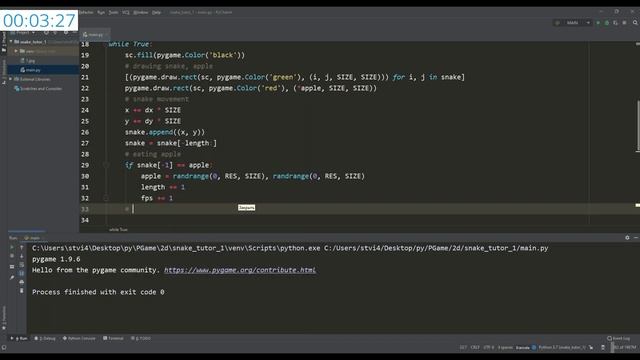Run the MAIN configuration with the green play icon

pos(598,23)
